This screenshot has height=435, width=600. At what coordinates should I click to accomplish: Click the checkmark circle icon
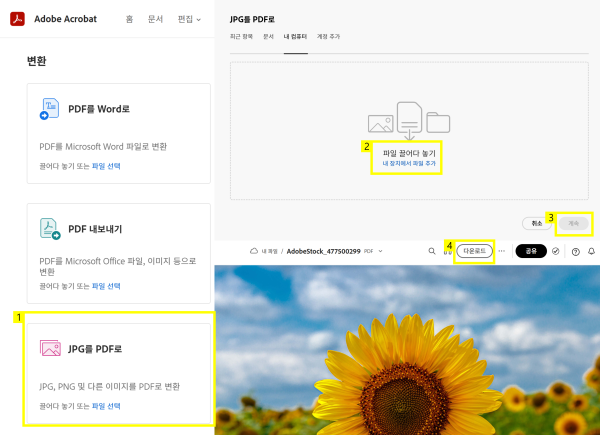pyautogui.click(x=556, y=251)
